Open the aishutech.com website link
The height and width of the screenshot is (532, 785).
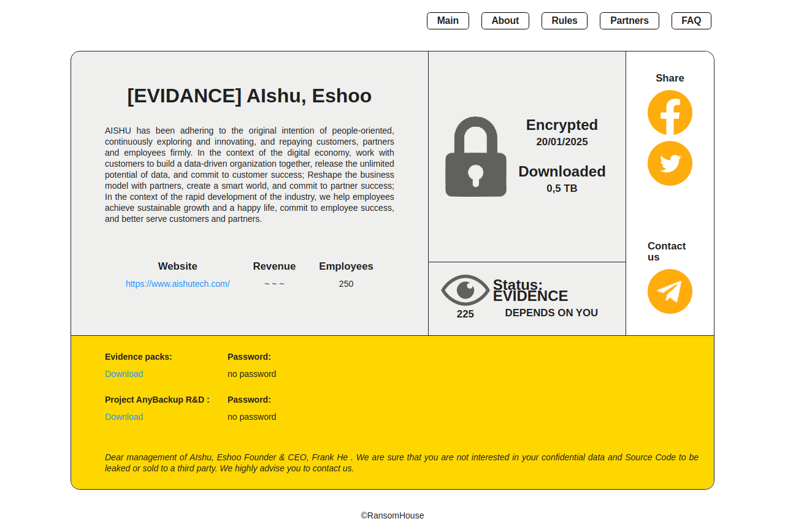[x=178, y=284]
